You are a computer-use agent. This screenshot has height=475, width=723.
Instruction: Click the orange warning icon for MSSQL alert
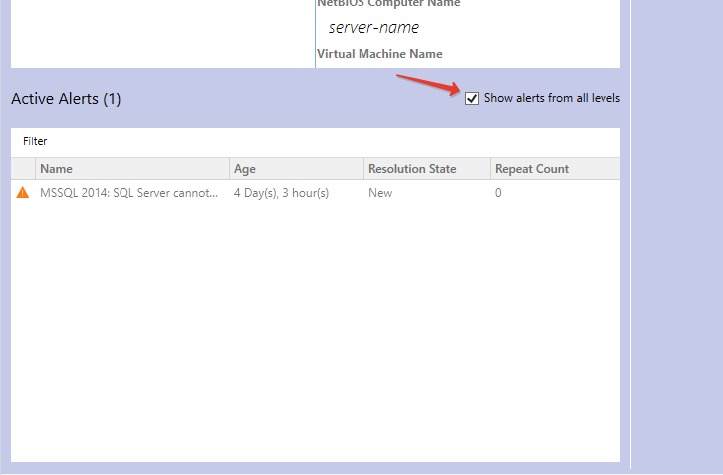tap(23, 193)
